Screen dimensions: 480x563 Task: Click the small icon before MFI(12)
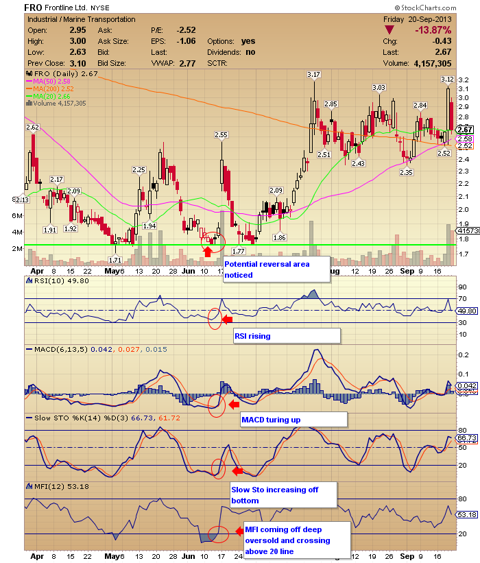(x=29, y=487)
